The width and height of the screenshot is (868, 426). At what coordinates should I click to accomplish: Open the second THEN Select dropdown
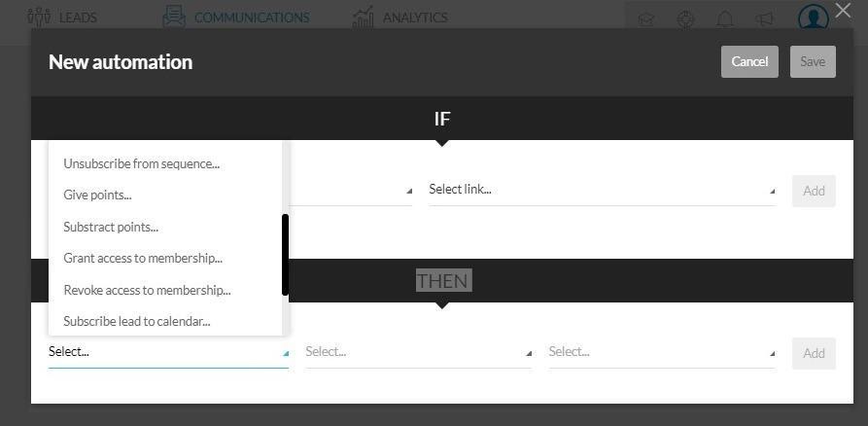[x=419, y=352]
